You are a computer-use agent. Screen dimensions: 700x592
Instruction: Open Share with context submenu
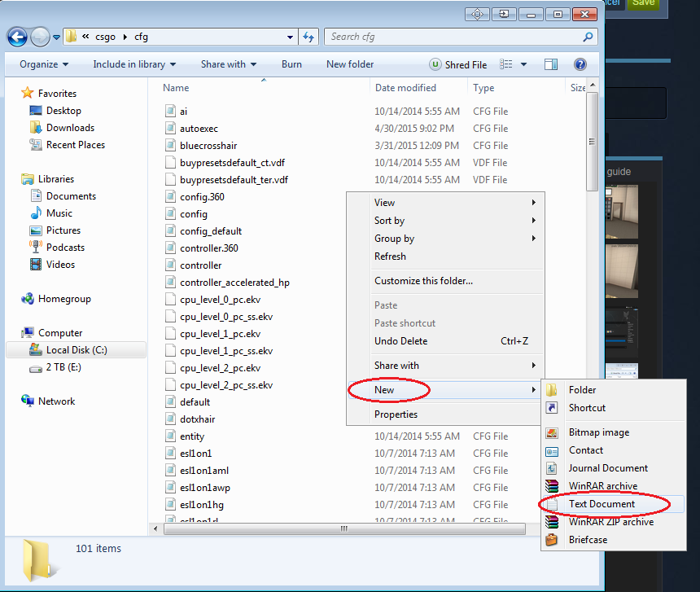pos(445,366)
